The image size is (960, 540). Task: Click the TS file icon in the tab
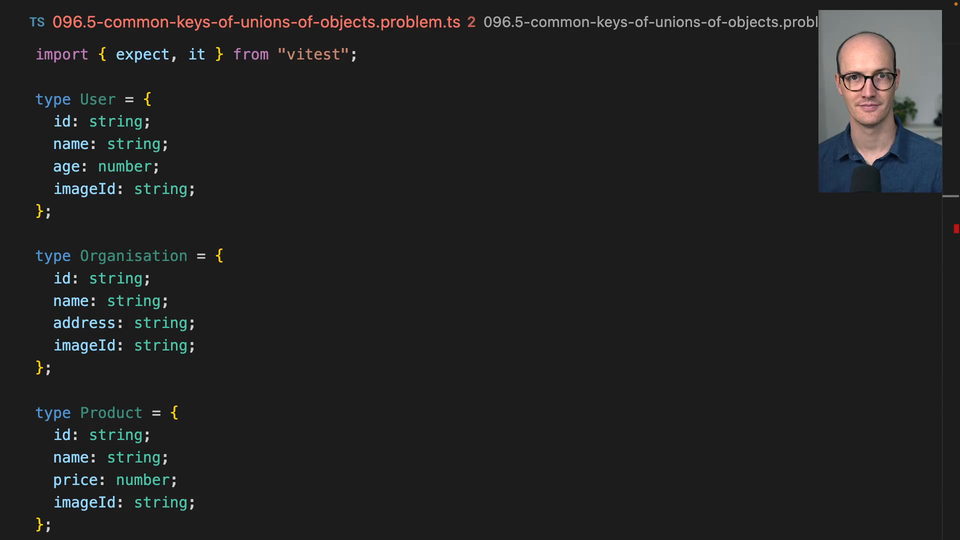(37, 21)
